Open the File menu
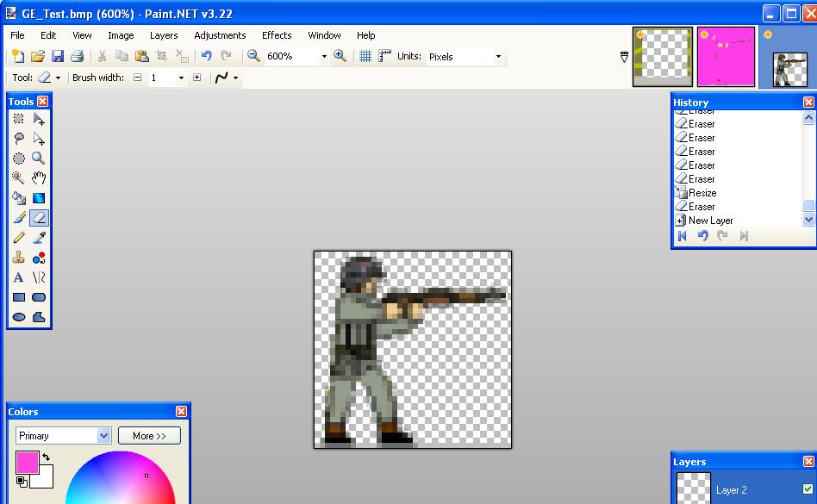Viewport: 817px width, 504px height. pos(17,35)
